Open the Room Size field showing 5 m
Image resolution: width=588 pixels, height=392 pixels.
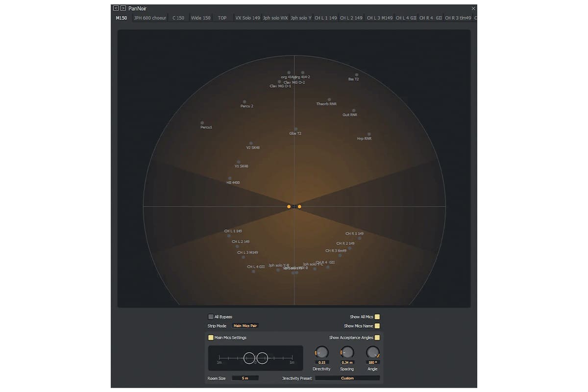[x=245, y=378]
